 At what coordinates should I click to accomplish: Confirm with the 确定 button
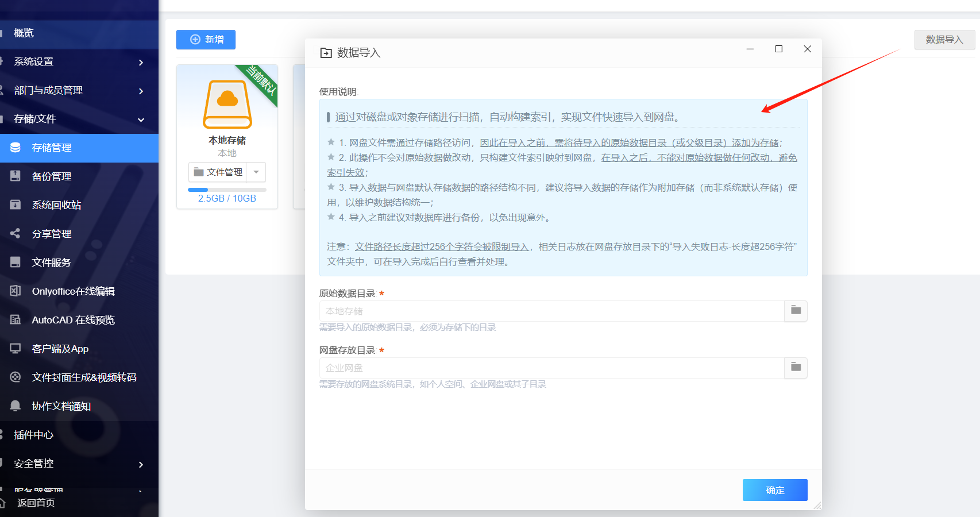pos(775,490)
